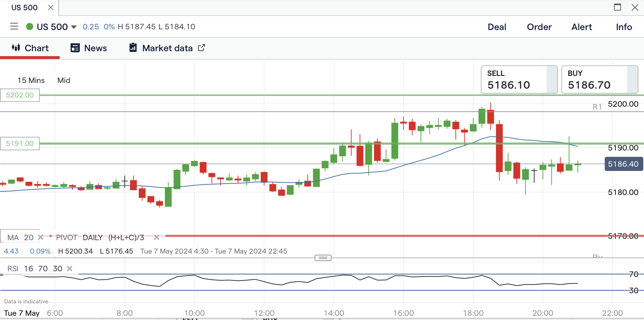Click the green US 500 market status dot

point(30,26)
